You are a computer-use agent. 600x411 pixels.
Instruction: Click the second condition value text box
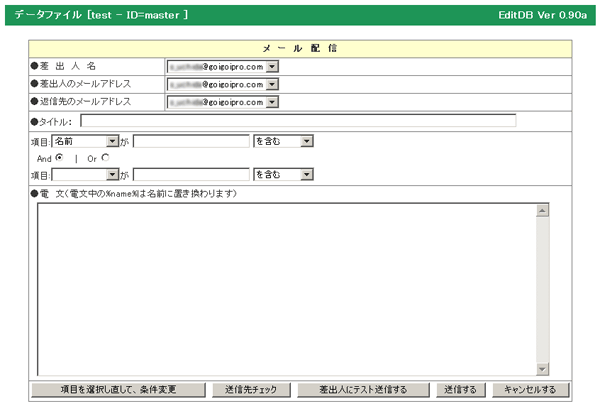tap(191, 175)
